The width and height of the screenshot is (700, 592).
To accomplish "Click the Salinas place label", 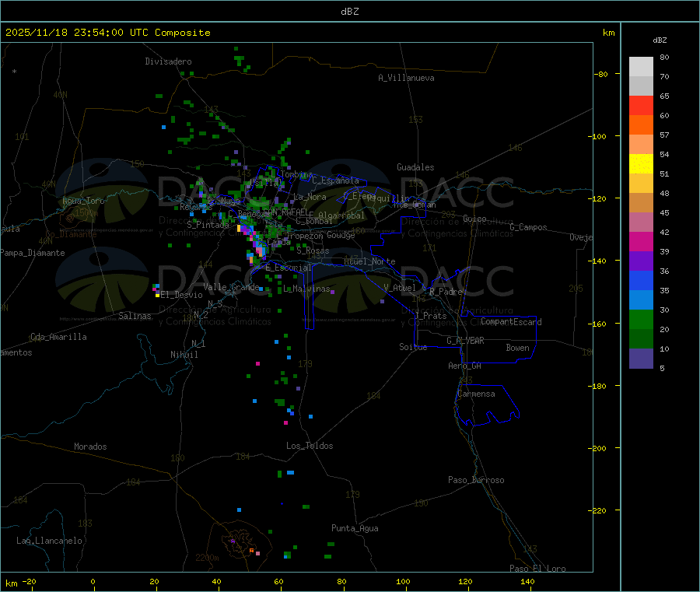I will (x=135, y=316).
